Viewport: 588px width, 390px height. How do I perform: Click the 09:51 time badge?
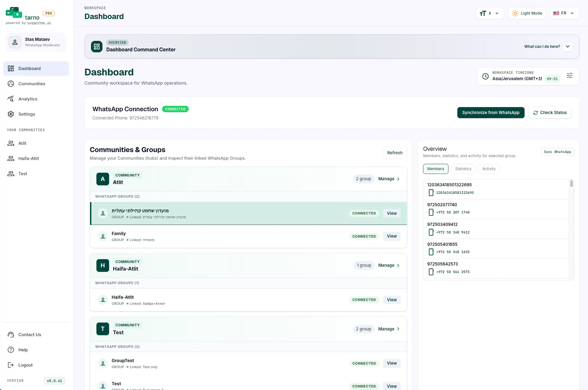pyautogui.click(x=552, y=79)
